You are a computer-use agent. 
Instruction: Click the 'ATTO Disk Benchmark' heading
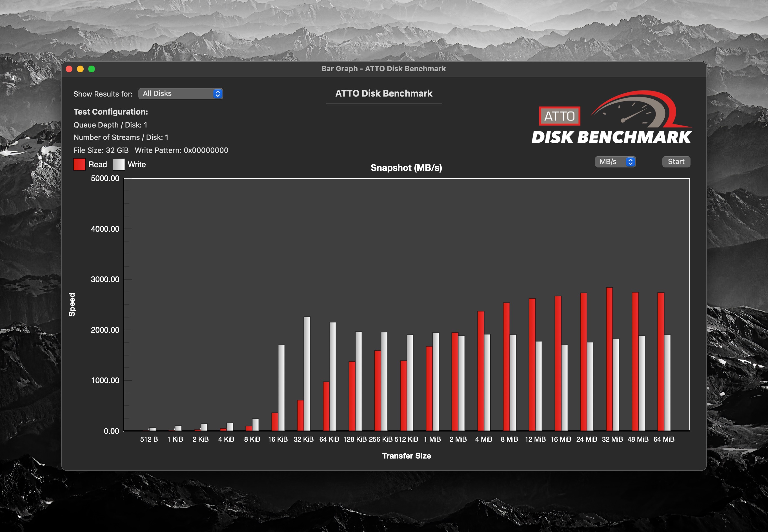click(x=384, y=93)
